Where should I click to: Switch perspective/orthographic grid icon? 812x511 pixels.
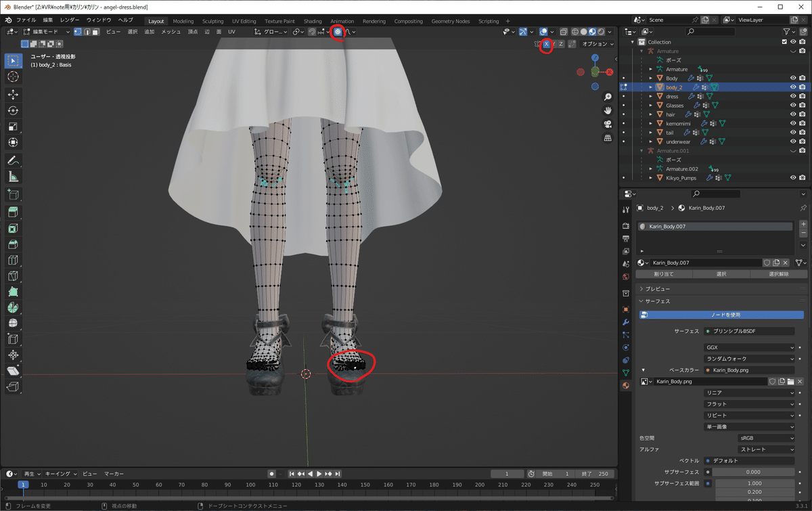click(x=608, y=137)
